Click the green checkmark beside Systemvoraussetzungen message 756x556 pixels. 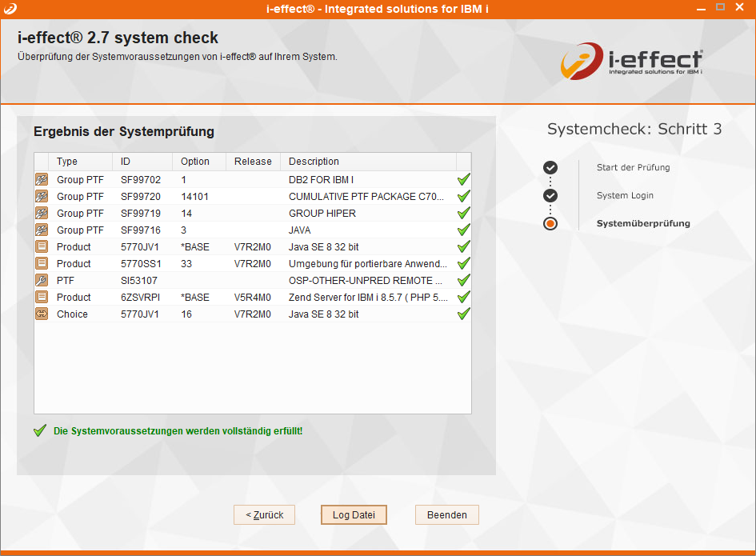point(40,430)
